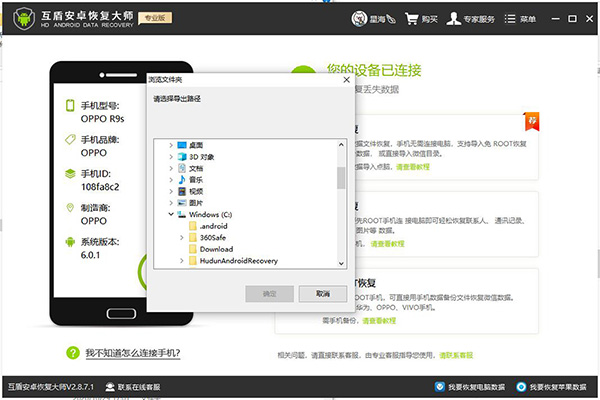
Task: Select the Download folder
Action: coord(211,249)
